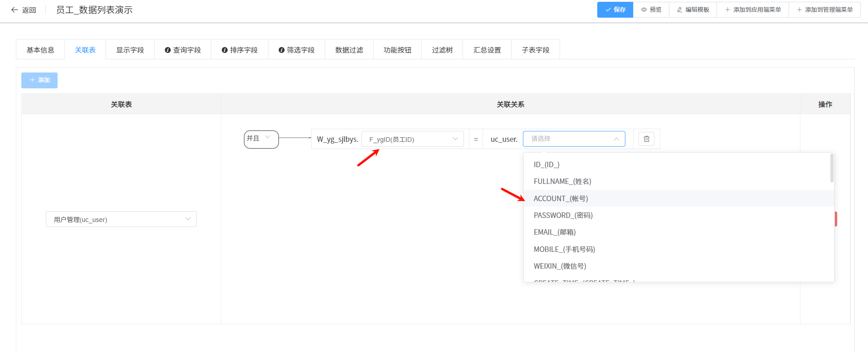Click 添加到管理端菜单 button
The image size is (868, 352).
click(825, 10)
